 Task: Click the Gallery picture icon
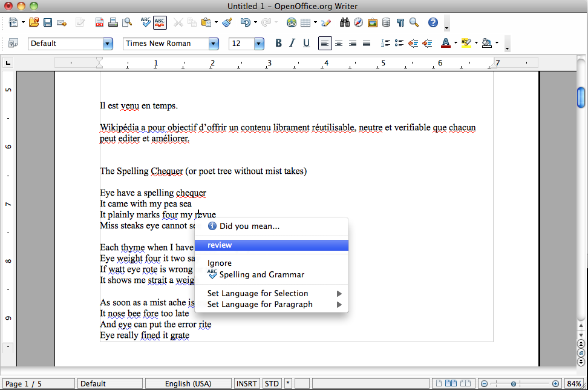[x=373, y=23]
